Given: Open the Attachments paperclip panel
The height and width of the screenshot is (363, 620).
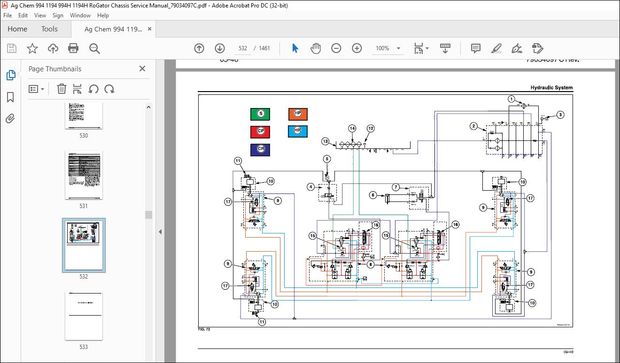Looking at the screenshot, I should (x=11, y=119).
